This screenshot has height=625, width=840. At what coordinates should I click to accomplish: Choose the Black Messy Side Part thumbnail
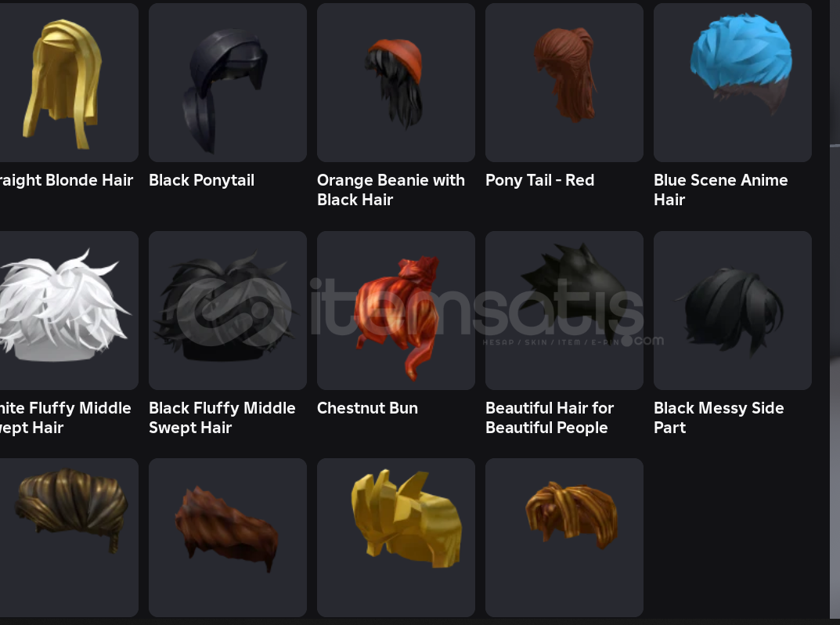click(x=732, y=310)
